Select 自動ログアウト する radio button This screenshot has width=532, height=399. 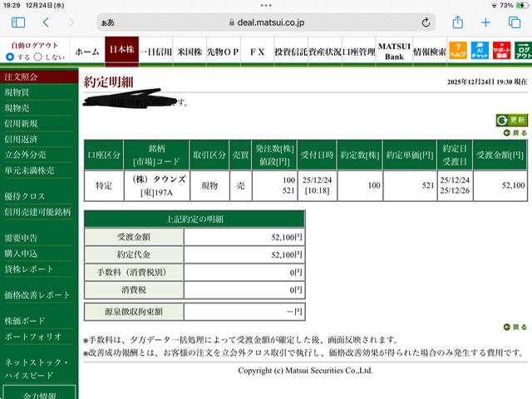(10, 57)
